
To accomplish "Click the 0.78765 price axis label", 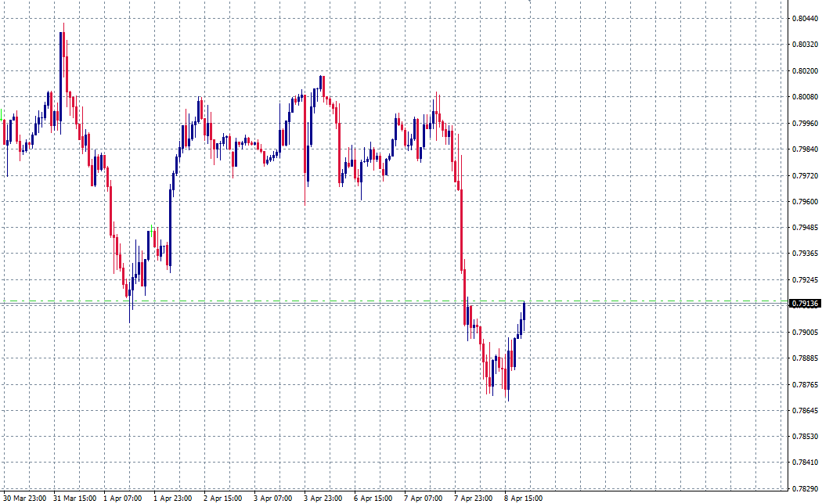I will coord(805,383).
